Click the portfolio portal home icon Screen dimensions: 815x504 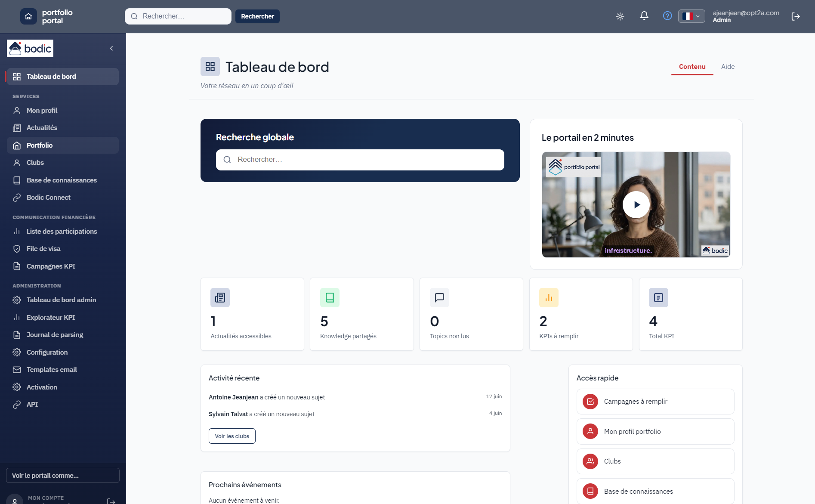28,16
